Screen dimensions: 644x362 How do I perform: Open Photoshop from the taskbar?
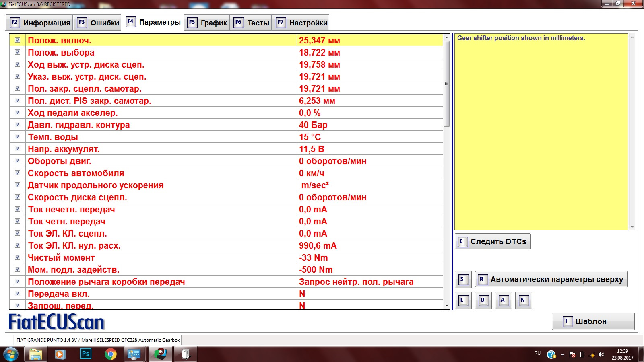(86, 354)
